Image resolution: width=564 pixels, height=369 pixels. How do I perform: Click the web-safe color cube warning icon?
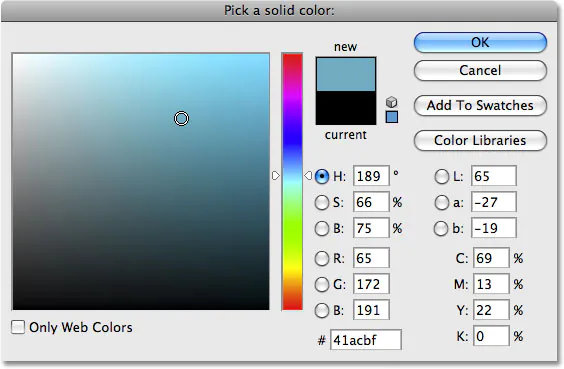[x=391, y=102]
